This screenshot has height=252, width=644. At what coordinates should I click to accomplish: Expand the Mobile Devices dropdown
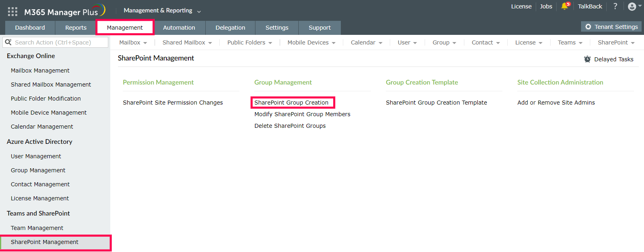point(312,42)
